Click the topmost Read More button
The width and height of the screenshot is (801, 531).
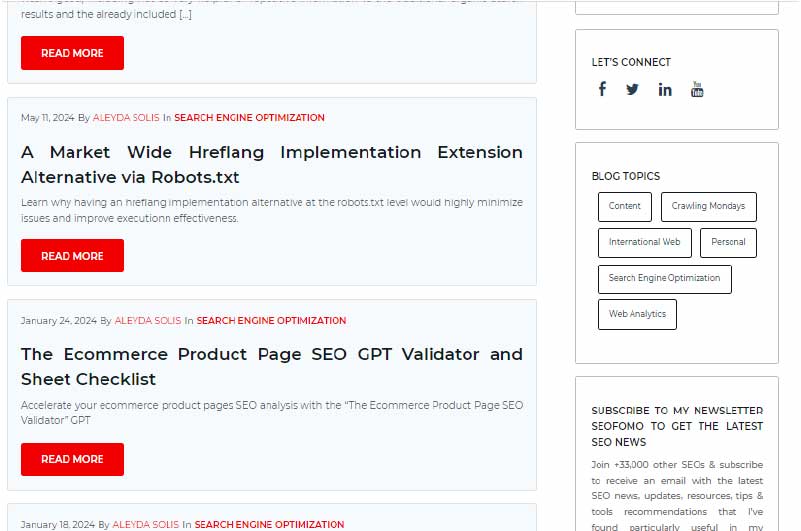(73, 53)
